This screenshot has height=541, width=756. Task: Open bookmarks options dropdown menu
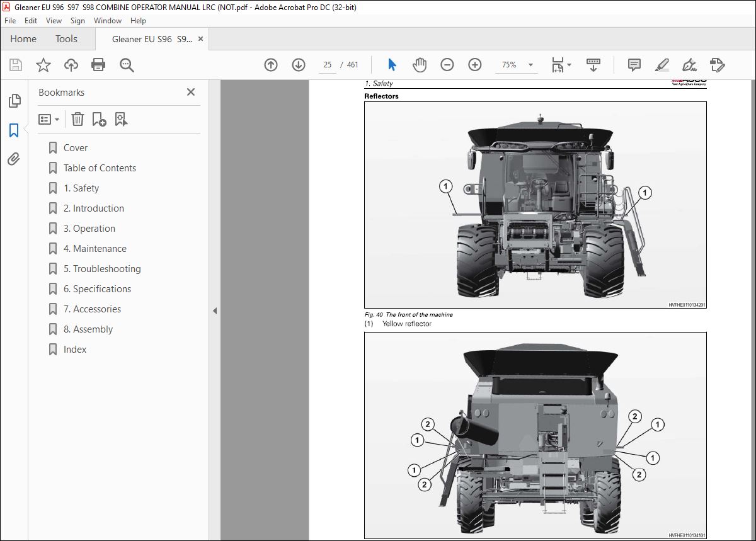[x=49, y=119]
